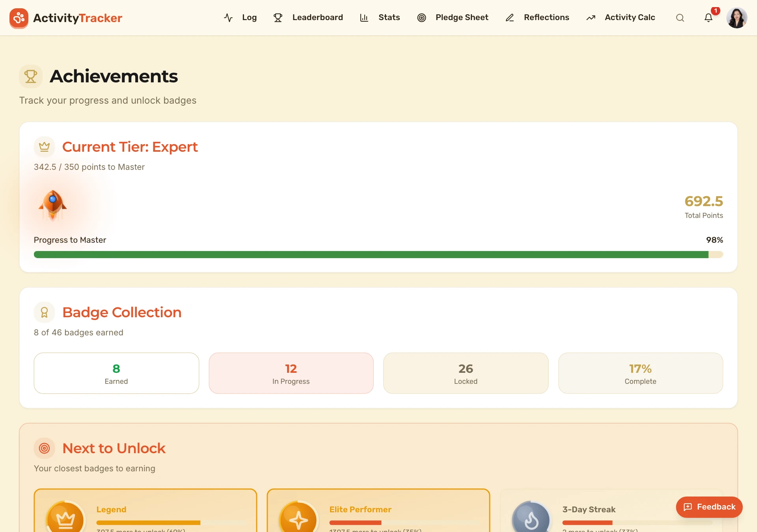Click the Achievements trophy icon

point(31,76)
